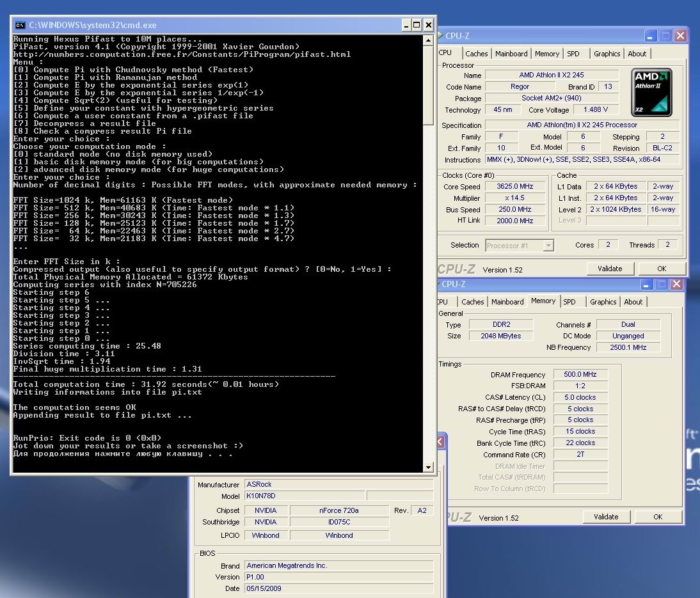Click the 'nForce 720a' chipset value
The image size is (700, 598).
339,510
